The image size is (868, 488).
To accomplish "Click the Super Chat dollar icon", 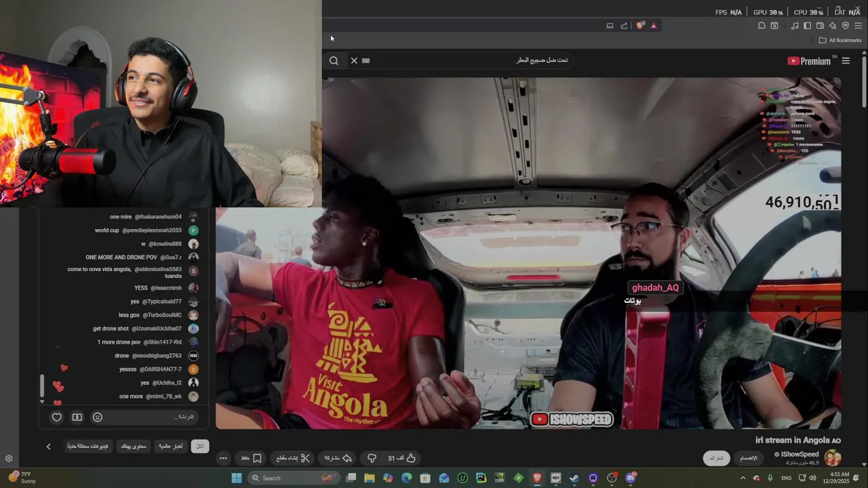I will point(77,418).
